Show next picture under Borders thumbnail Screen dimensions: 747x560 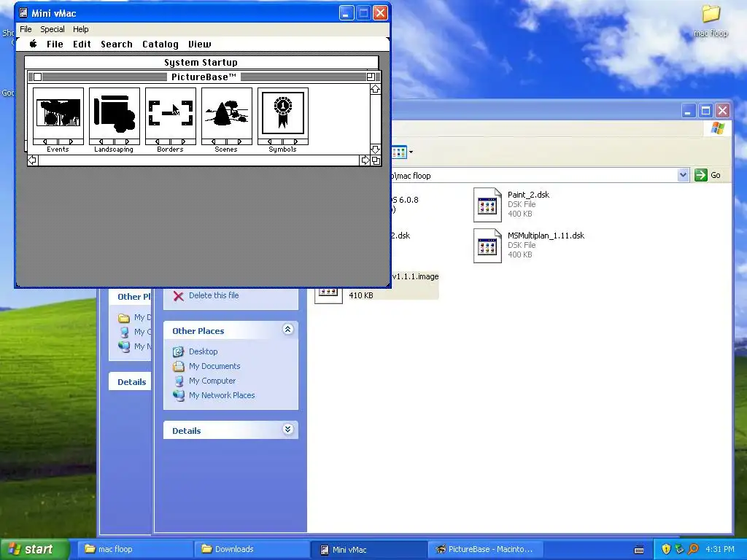point(184,142)
